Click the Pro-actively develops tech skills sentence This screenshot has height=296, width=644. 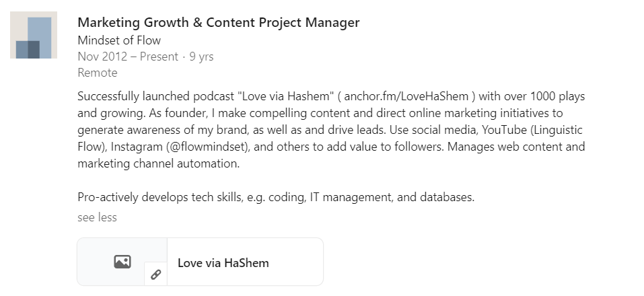click(x=276, y=198)
